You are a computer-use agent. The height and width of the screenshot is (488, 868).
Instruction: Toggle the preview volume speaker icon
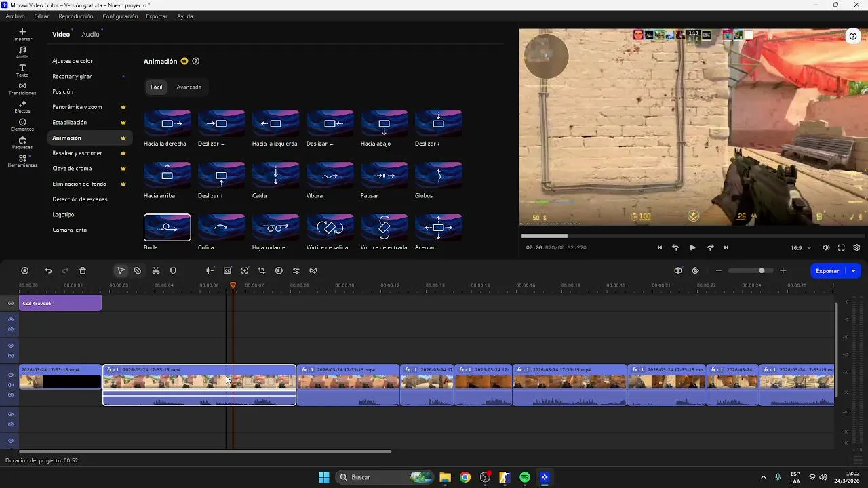coord(826,248)
